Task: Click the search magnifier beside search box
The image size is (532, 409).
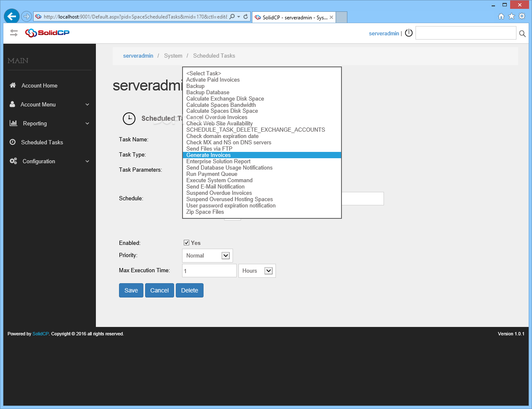Action: (522, 34)
